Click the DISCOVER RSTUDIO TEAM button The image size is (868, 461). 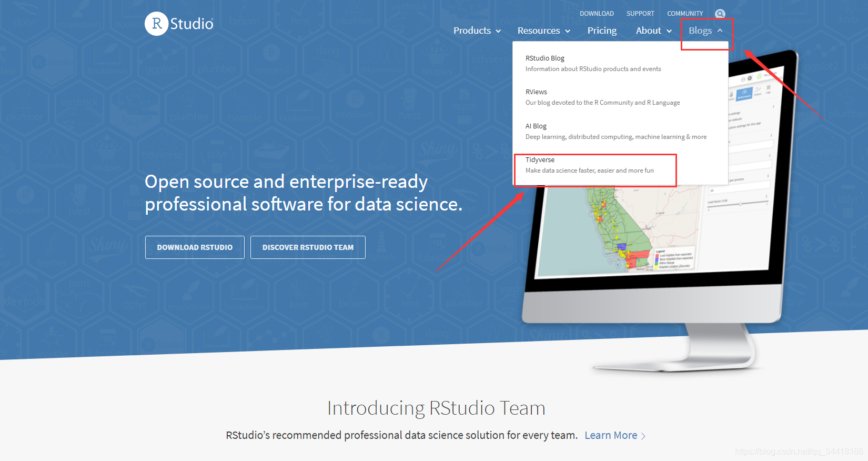308,247
